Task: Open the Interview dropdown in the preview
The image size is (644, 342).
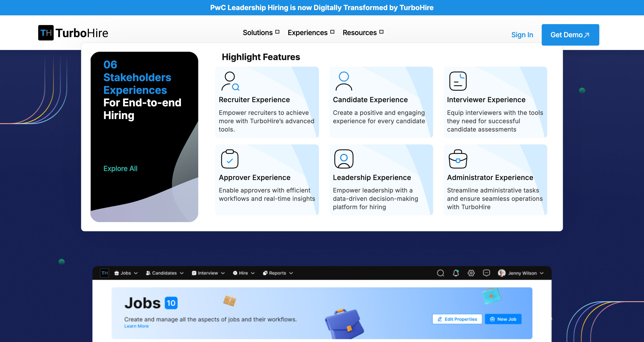Action: pos(208,273)
